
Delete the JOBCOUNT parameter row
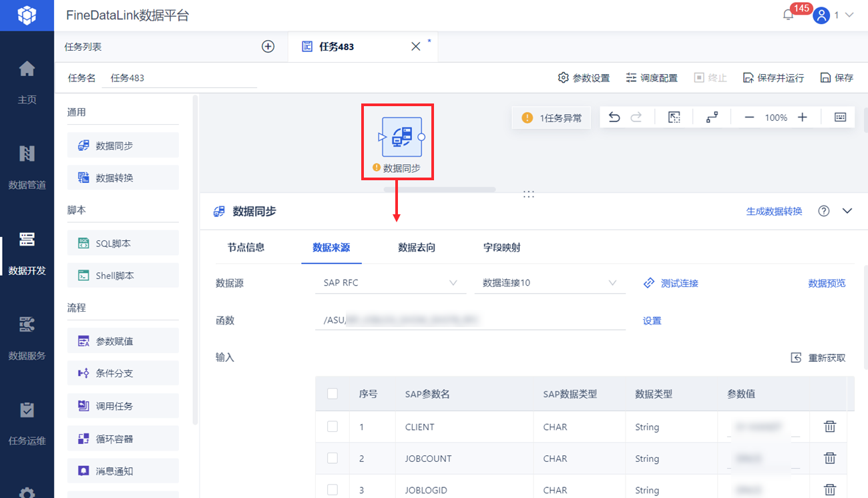pos(830,458)
